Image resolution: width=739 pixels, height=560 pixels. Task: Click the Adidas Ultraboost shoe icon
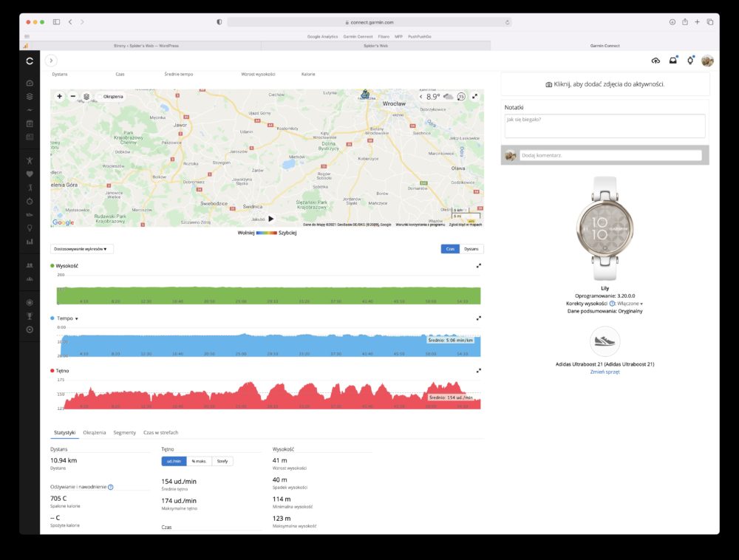tap(605, 341)
